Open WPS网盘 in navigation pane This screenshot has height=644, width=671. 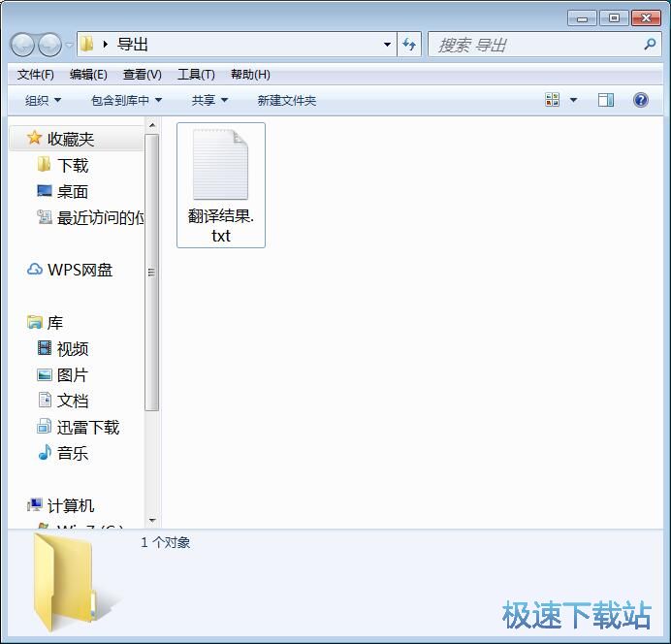pos(80,270)
